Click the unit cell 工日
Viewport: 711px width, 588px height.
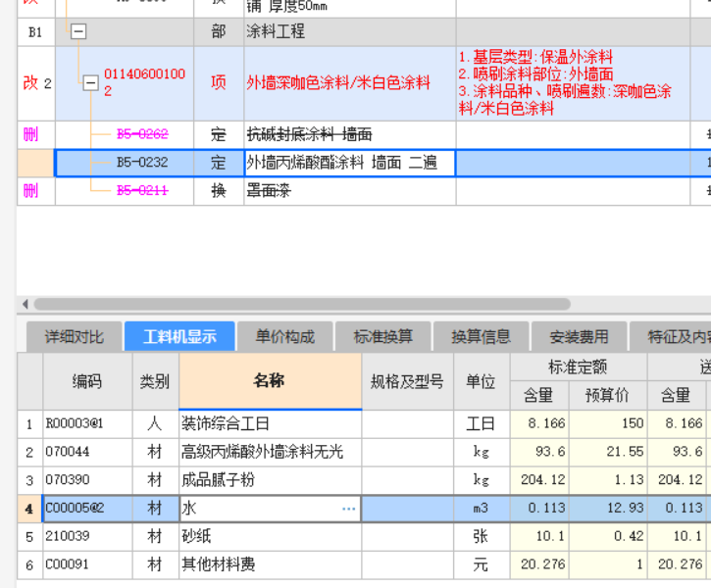(x=482, y=424)
